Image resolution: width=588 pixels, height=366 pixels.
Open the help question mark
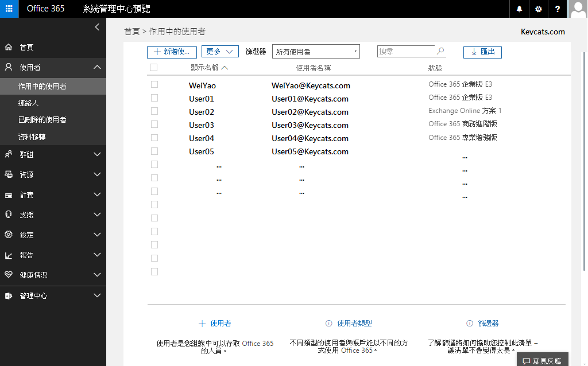[558, 9]
